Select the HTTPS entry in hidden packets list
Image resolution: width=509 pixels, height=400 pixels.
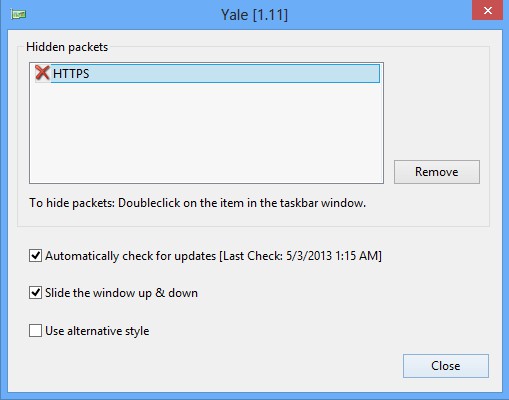pos(207,73)
